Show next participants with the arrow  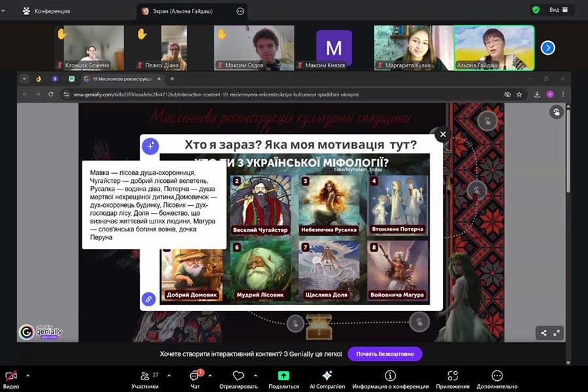pyautogui.click(x=548, y=48)
